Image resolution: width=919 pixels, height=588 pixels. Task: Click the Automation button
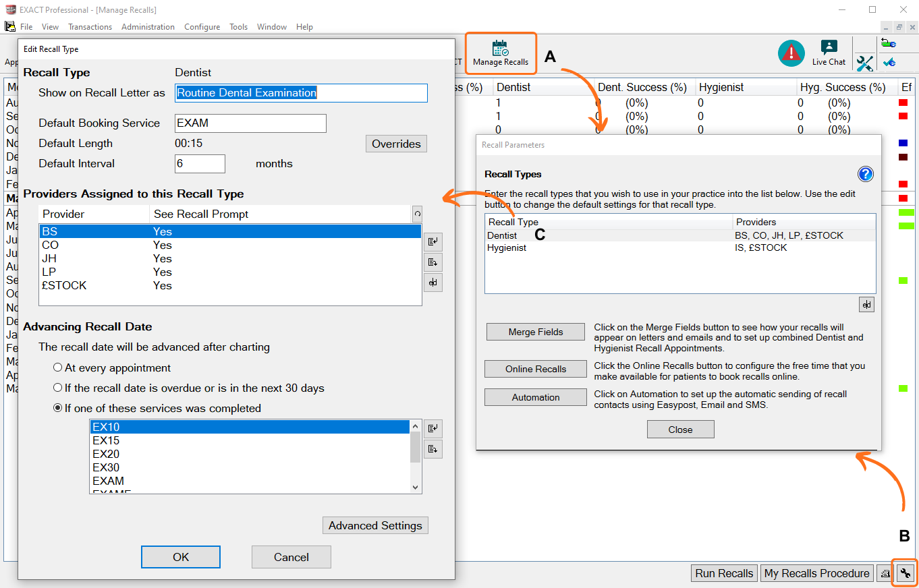[536, 397]
